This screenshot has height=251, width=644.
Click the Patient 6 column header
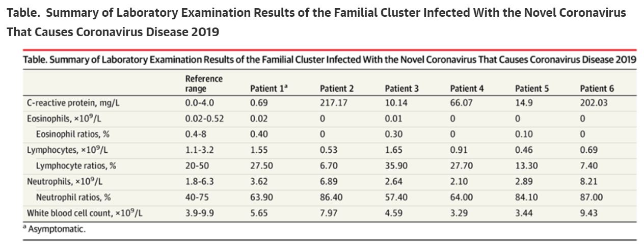597,89
